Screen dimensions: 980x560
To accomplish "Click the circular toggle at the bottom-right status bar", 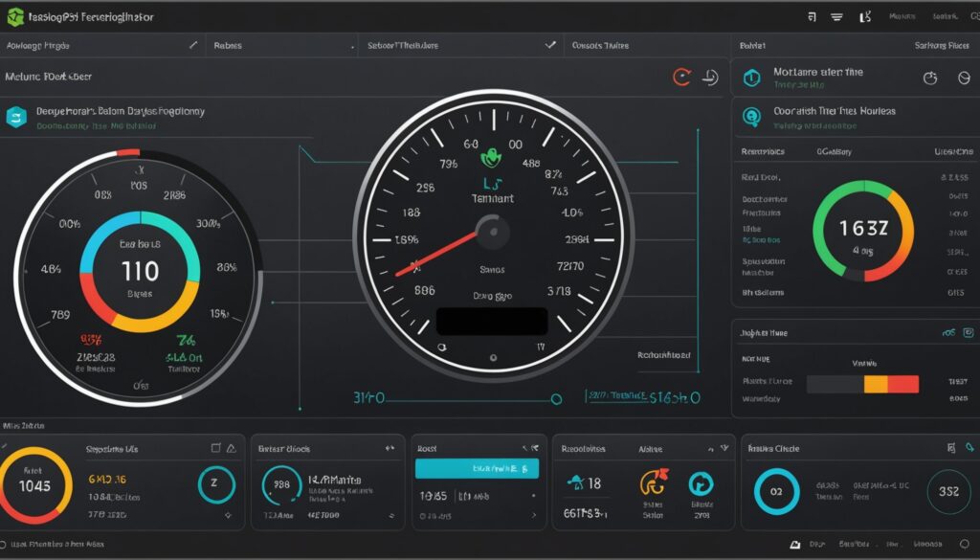I will pyautogui.click(x=965, y=545).
